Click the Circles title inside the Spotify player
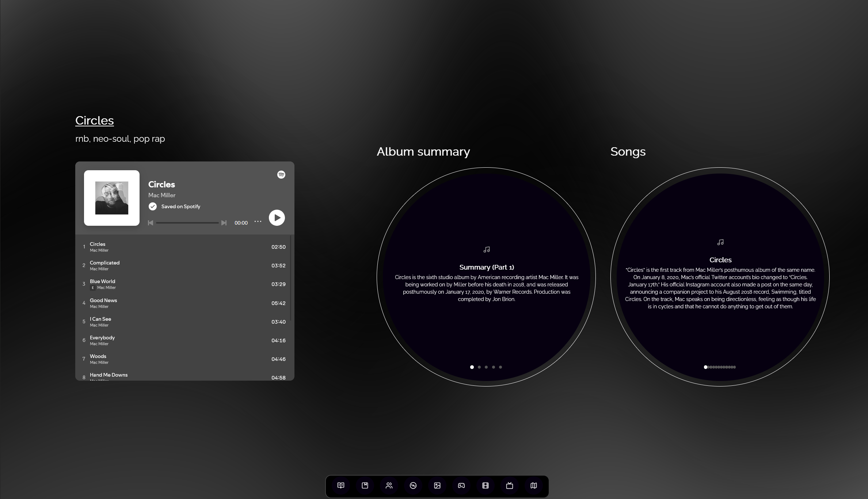This screenshot has height=499, width=868. click(161, 184)
